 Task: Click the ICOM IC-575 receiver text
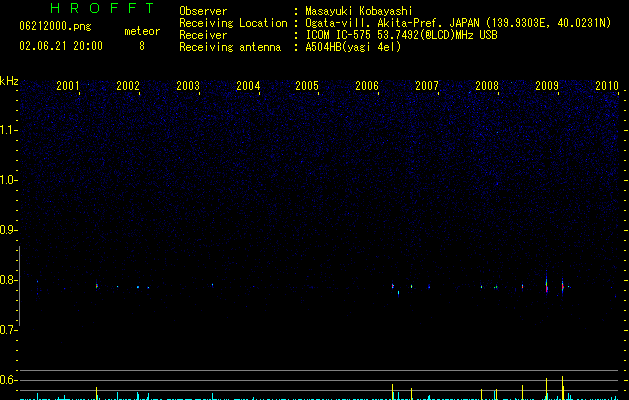(x=401, y=35)
